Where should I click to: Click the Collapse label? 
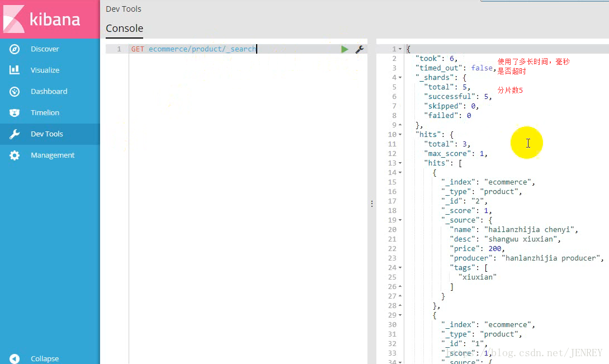click(x=45, y=358)
